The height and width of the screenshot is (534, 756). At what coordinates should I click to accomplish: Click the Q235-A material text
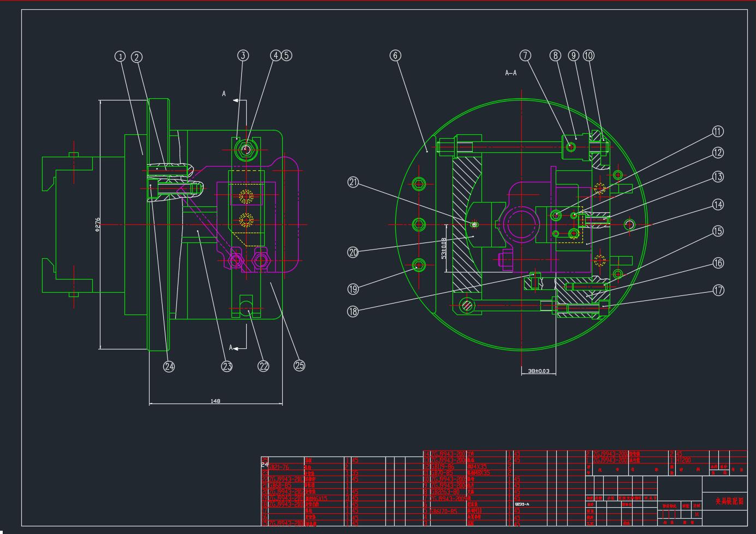click(522, 504)
